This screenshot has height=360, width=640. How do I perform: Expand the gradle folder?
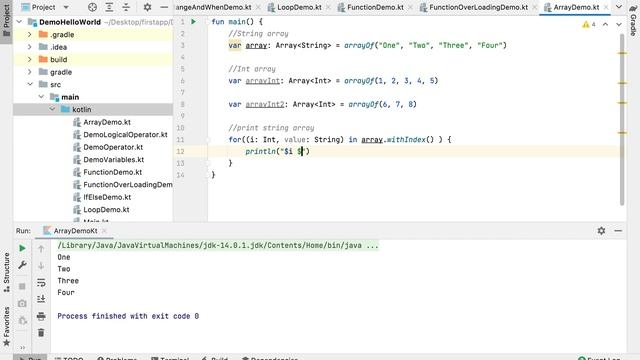point(30,72)
